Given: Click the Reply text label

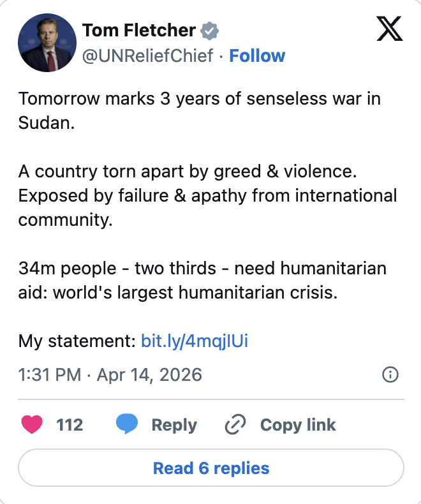Looking at the screenshot, I should 174,425.
